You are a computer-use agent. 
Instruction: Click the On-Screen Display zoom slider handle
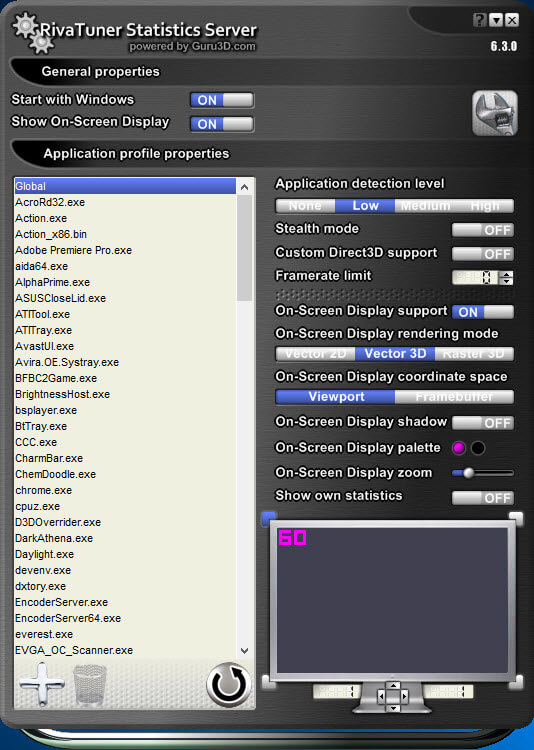tap(468, 473)
